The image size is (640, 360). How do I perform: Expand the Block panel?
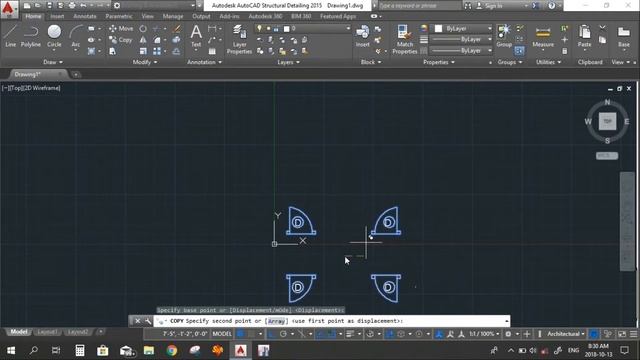[371, 62]
